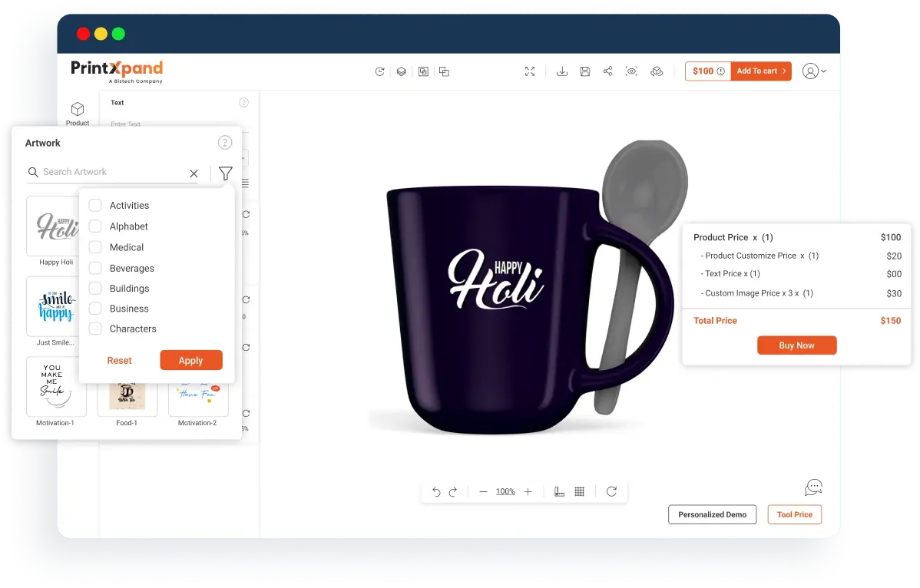This screenshot has height=588, width=920.
Task: Click the Buy Now button
Action: (796, 345)
